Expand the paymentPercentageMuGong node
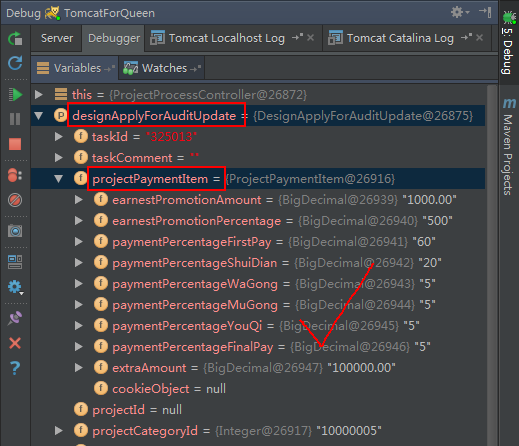This screenshot has width=519, height=446. (79, 305)
